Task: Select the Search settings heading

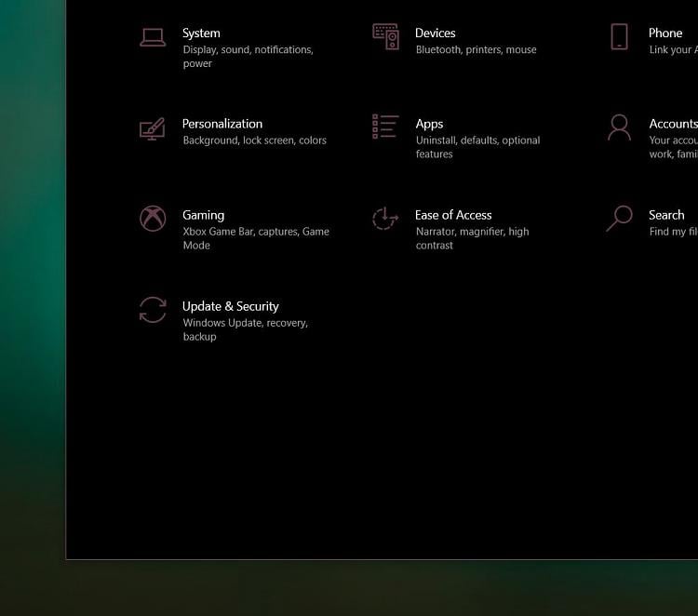Action: point(666,216)
